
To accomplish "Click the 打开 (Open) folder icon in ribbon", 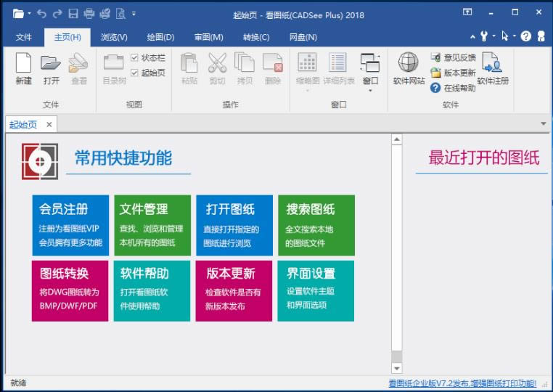I will 51,63.
